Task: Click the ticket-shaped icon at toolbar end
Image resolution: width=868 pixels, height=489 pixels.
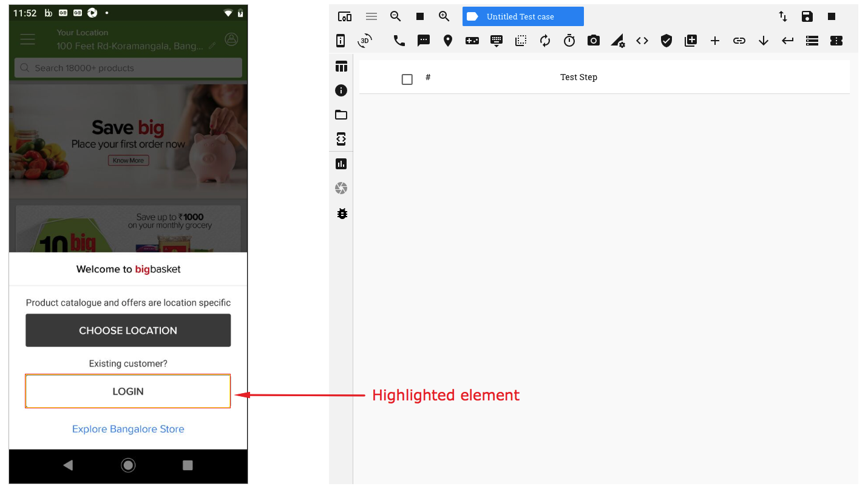Action: tap(836, 41)
